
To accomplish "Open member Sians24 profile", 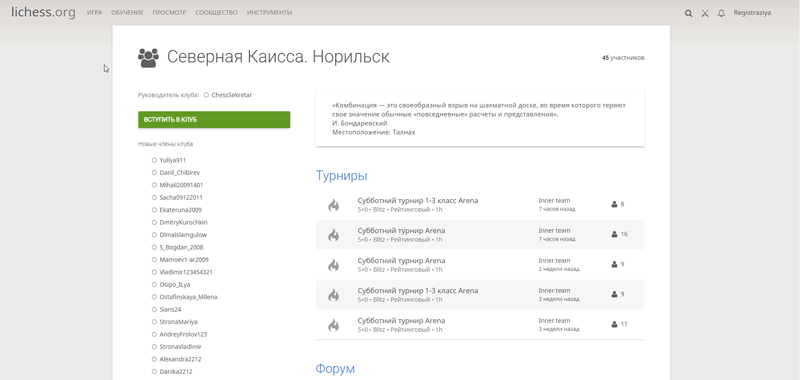I will [x=170, y=310].
